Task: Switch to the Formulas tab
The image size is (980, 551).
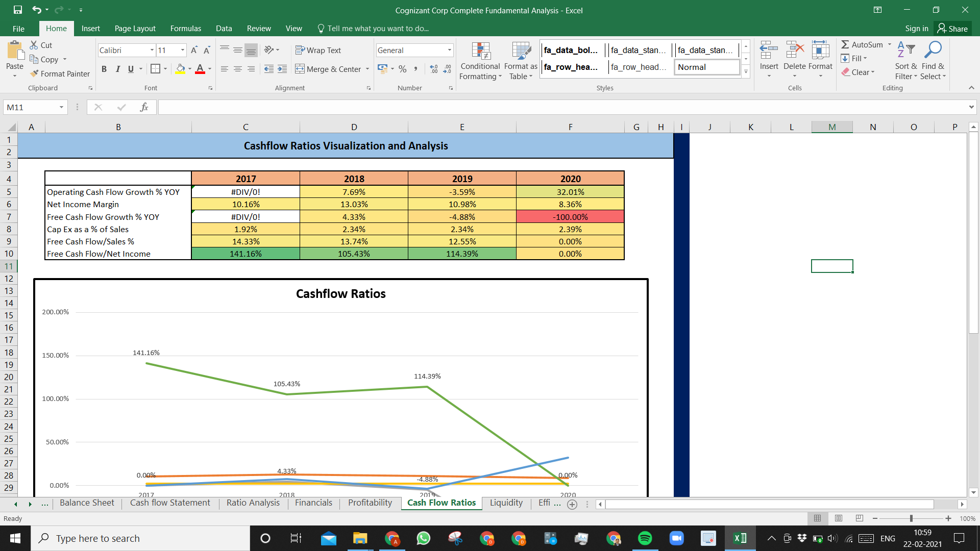Action: pos(185,29)
